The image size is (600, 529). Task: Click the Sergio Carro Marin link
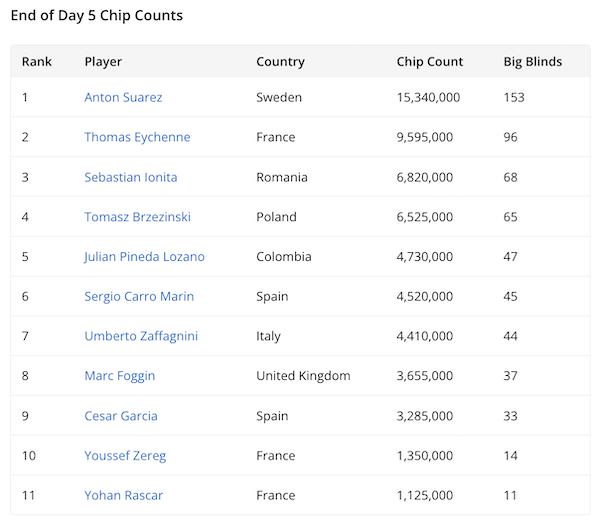coord(139,296)
